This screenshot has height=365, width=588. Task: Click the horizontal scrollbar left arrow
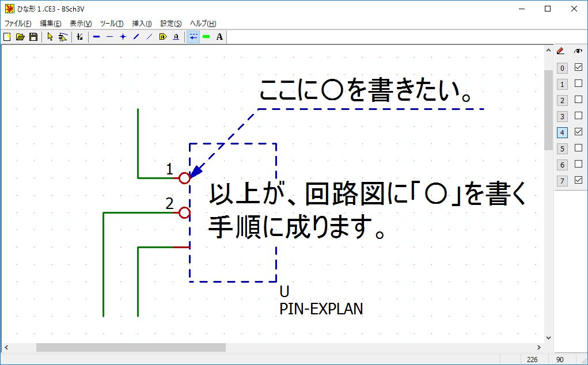point(6,347)
